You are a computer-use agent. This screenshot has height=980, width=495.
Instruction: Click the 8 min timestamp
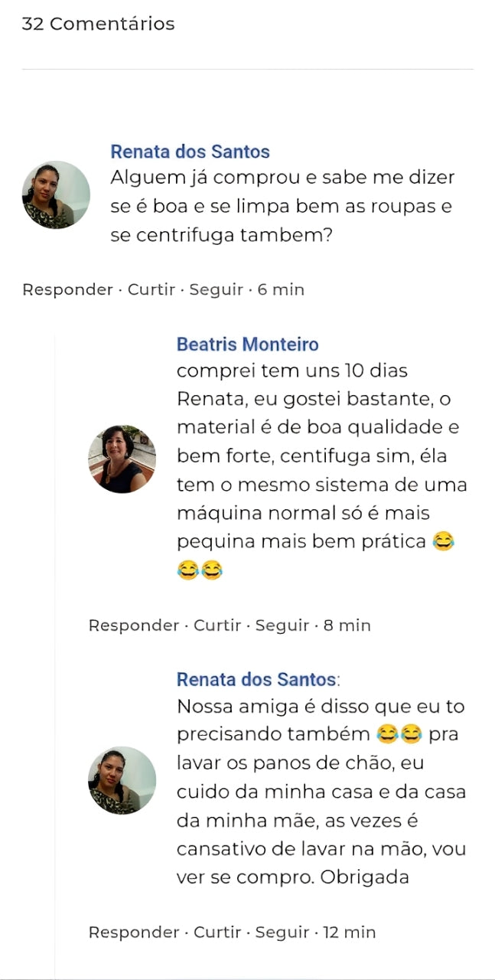coord(347,626)
